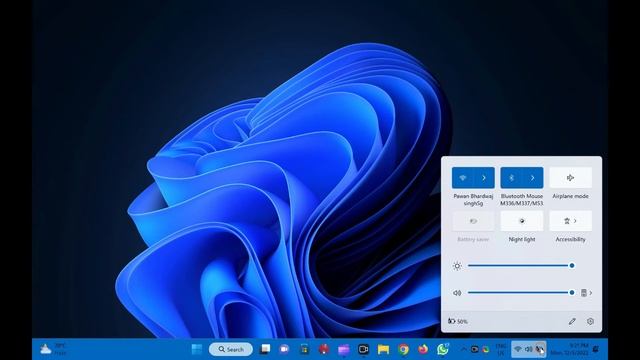The image size is (640, 360).
Task: Launch Google Chrome from the taskbar
Action: [403, 349]
